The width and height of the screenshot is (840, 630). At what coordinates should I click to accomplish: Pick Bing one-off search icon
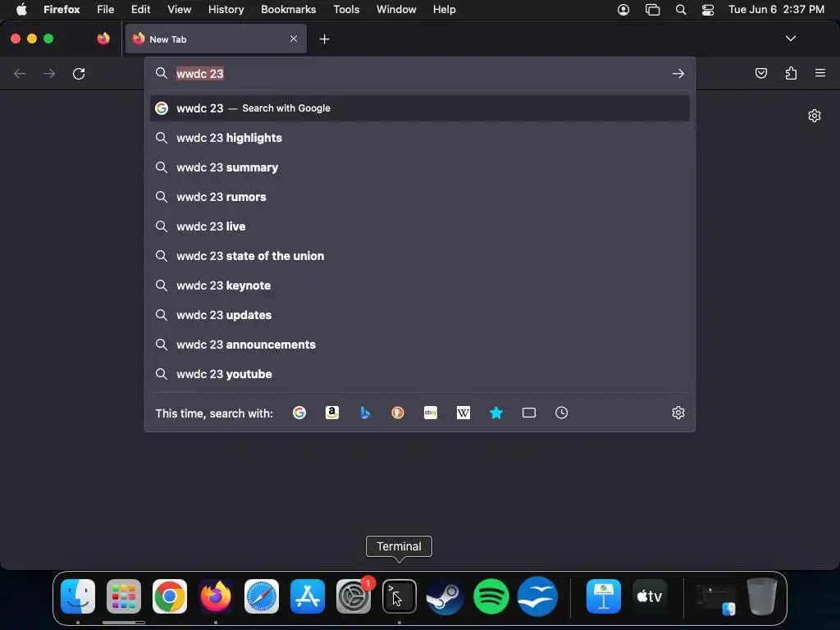365,413
